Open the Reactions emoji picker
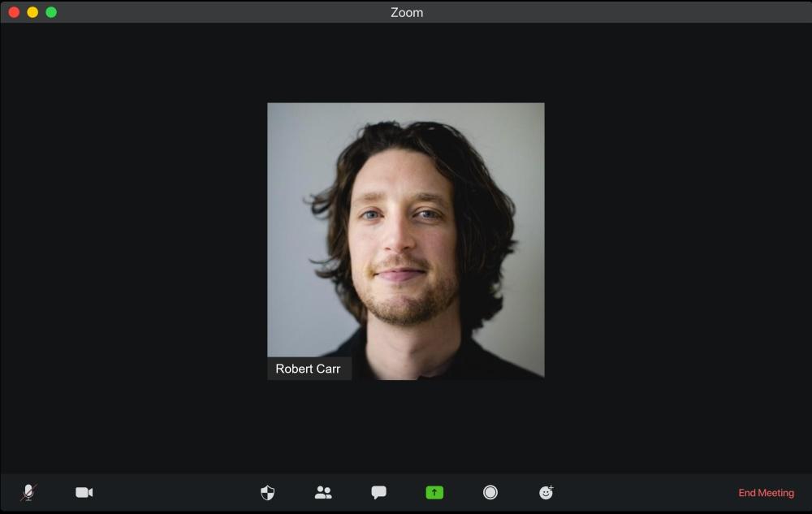812x514 pixels. pyautogui.click(x=546, y=492)
